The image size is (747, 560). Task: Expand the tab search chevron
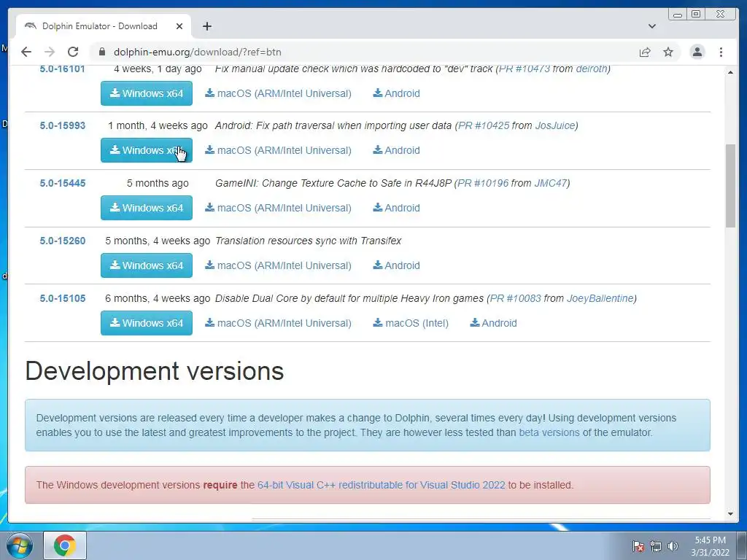click(x=651, y=26)
